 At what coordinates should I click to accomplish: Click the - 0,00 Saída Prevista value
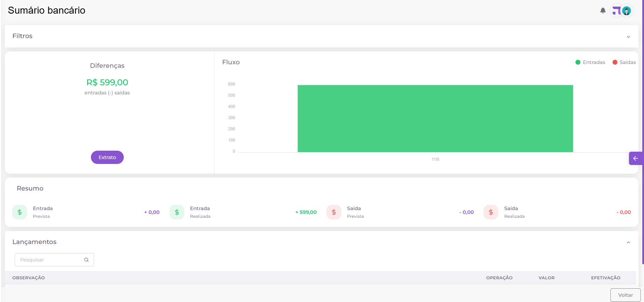click(466, 212)
